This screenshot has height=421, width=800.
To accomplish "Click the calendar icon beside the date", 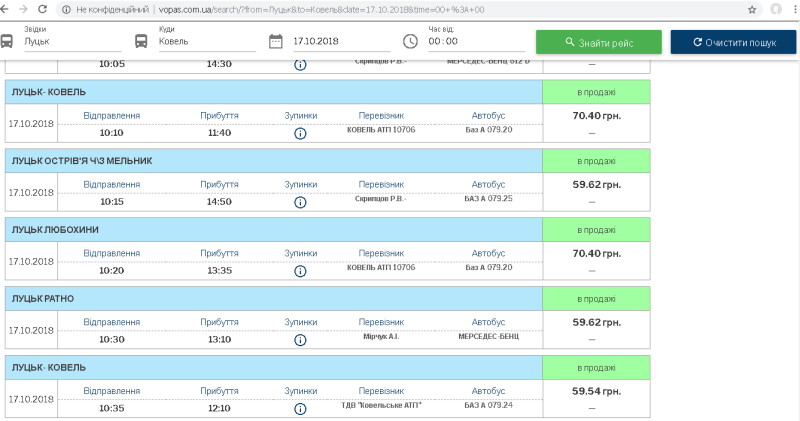I will point(276,42).
